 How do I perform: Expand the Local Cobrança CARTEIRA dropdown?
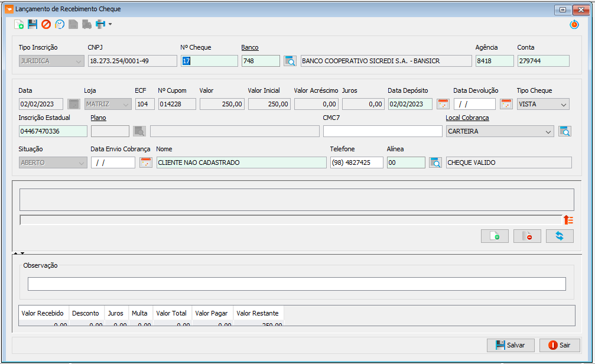pyautogui.click(x=548, y=132)
